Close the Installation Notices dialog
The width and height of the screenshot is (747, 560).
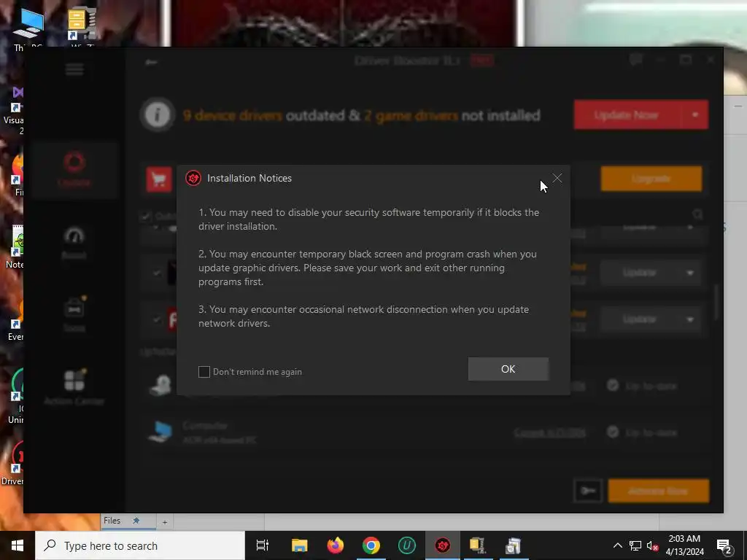pos(557,178)
